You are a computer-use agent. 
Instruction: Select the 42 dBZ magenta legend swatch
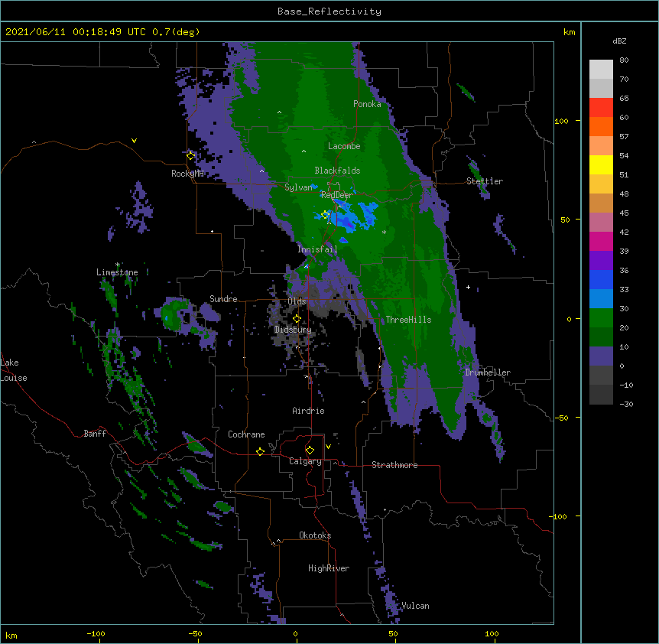click(x=601, y=241)
